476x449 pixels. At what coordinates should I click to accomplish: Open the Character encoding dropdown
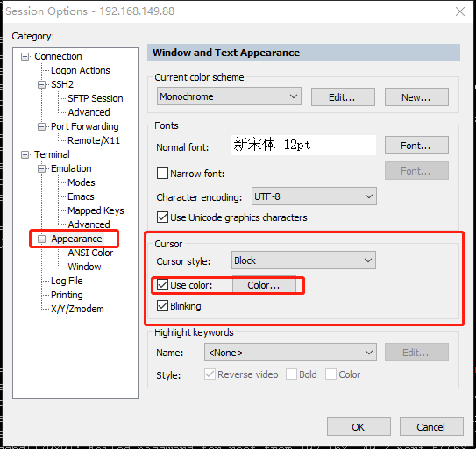pos(314,196)
